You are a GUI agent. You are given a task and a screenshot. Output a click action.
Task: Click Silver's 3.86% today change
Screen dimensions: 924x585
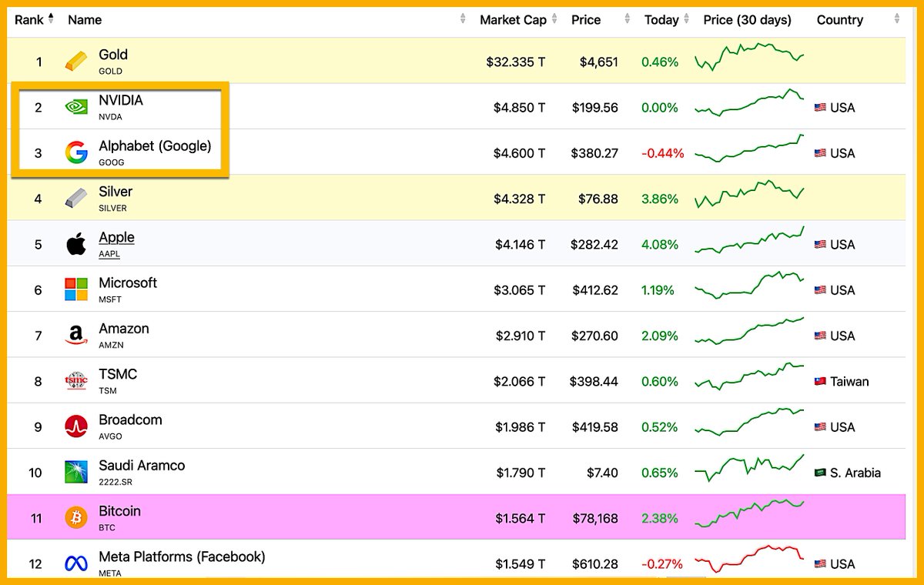[x=660, y=199]
